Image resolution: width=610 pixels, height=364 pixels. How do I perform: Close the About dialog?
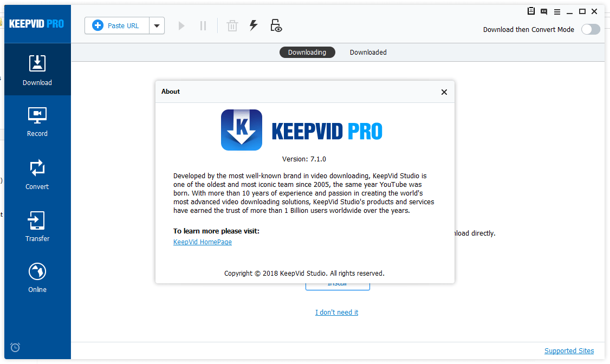(444, 92)
